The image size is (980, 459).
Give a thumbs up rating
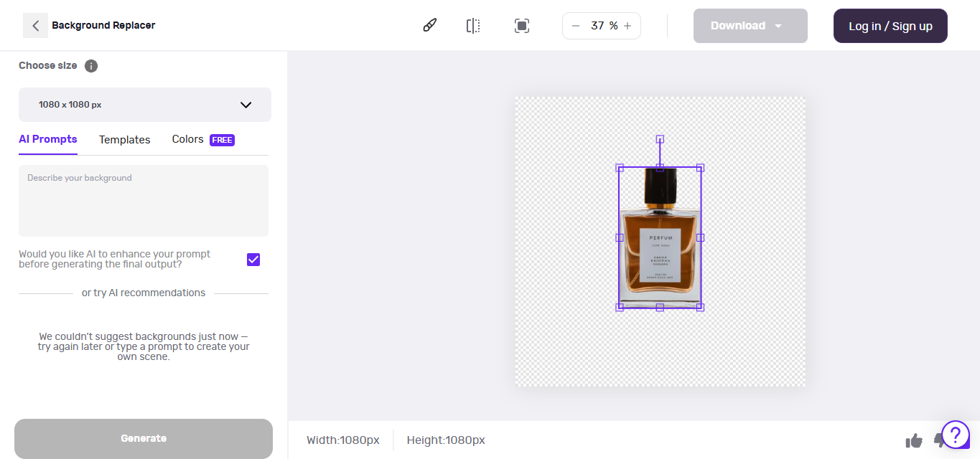coord(913,440)
